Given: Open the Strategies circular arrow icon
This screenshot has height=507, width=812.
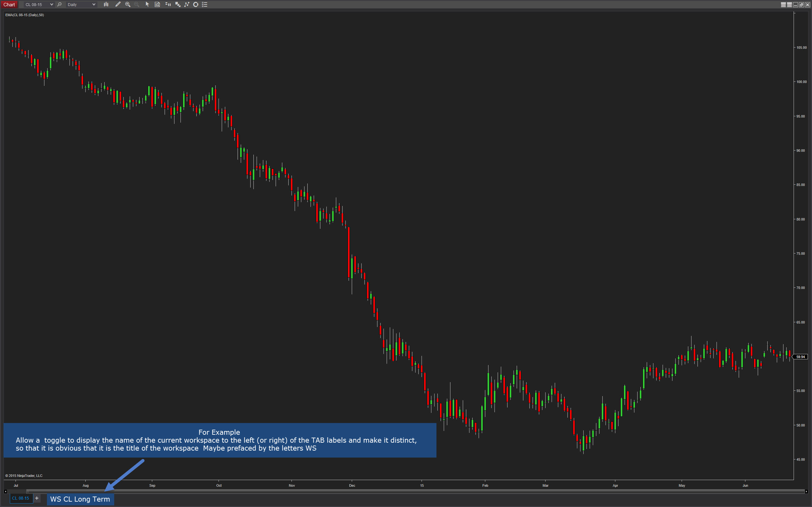Looking at the screenshot, I should click(x=196, y=4).
